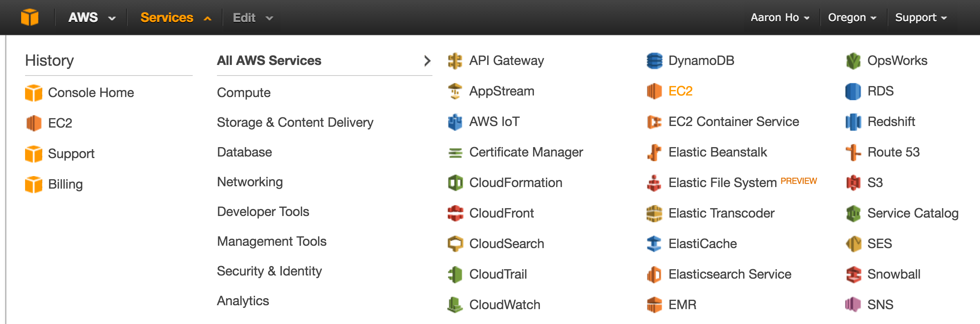Click the Elasticsearch Service icon

(654, 274)
